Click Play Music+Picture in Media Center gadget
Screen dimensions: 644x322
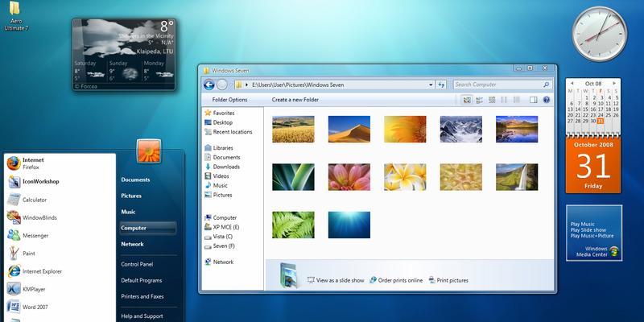pos(592,236)
